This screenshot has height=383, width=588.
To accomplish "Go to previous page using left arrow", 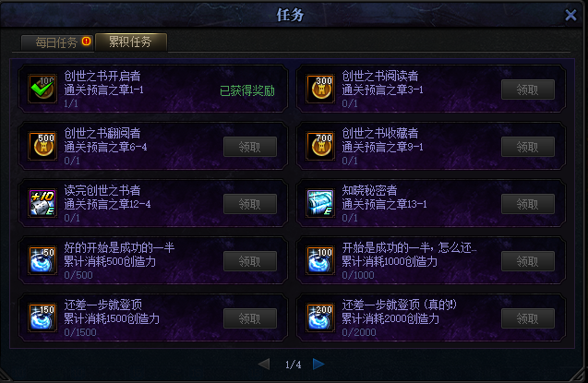I will (264, 364).
